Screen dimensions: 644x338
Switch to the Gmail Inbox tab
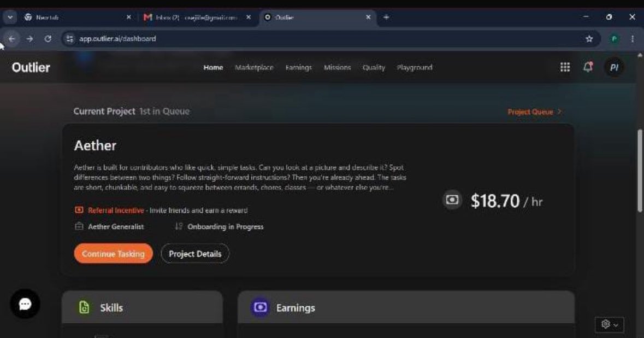(x=197, y=18)
